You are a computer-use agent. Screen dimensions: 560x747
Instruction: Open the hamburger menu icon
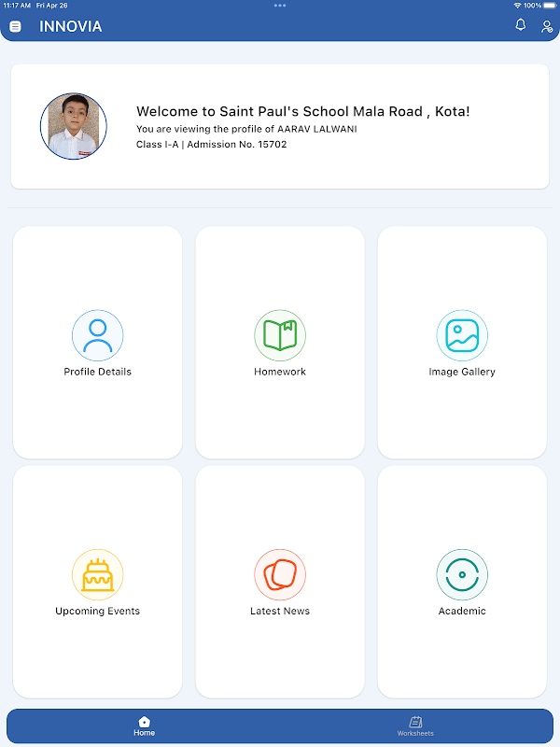click(x=15, y=27)
